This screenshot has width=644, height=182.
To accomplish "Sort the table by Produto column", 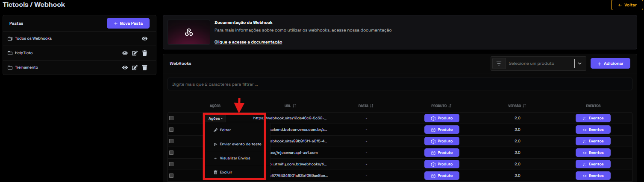I will [450, 106].
